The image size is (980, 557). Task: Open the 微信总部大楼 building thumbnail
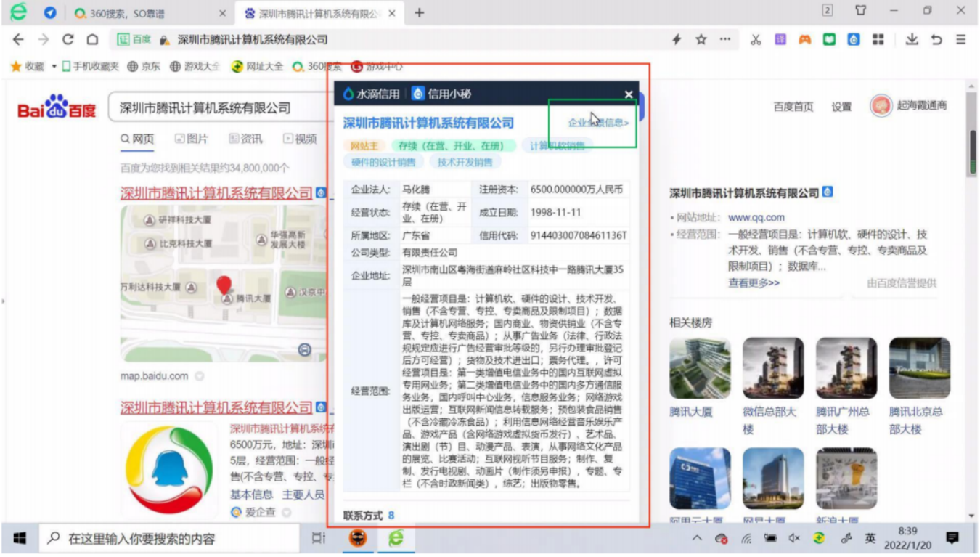(773, 368)
